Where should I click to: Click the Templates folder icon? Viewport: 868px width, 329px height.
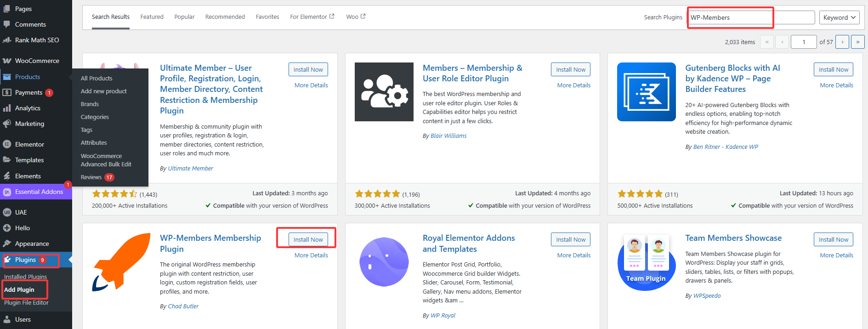pyautogui.click(x=7, y=160)
